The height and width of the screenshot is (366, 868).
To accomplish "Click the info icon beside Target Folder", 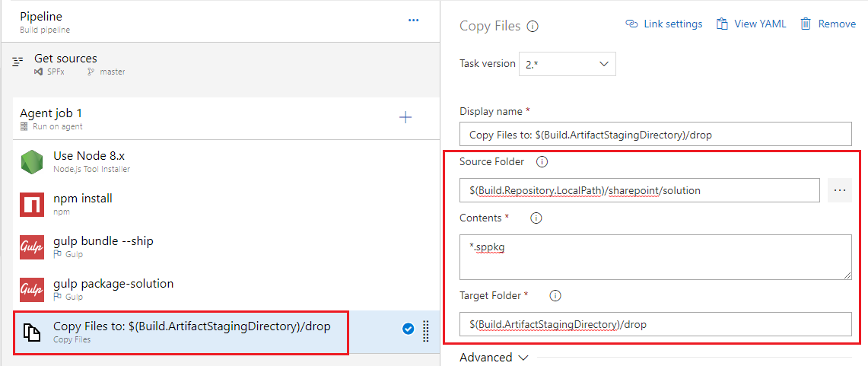I will pos(555,296).
